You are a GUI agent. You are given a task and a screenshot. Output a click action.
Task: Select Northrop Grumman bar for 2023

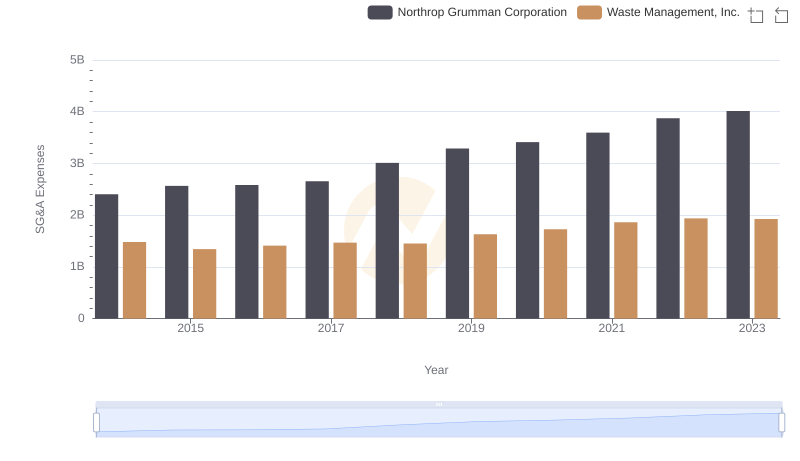click(738, 215)
